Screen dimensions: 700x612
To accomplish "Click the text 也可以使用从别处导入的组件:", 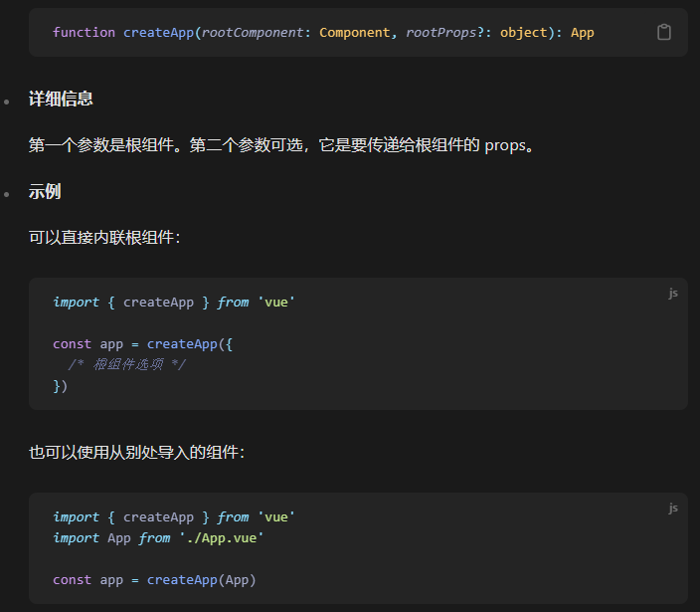I will coord(136,453).
